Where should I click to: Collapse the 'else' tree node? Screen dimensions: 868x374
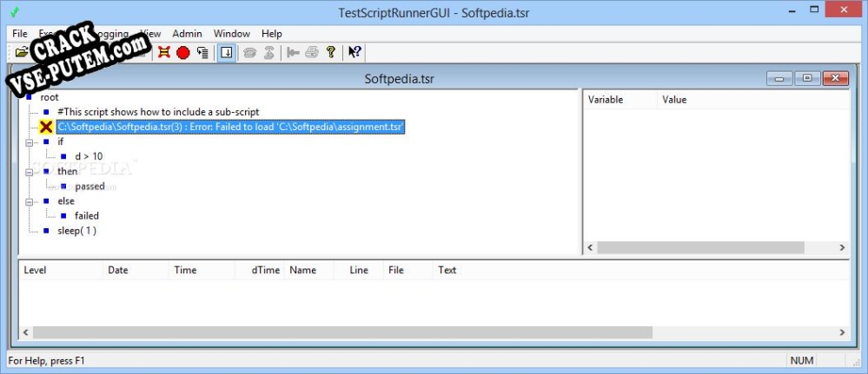[30, 200]
